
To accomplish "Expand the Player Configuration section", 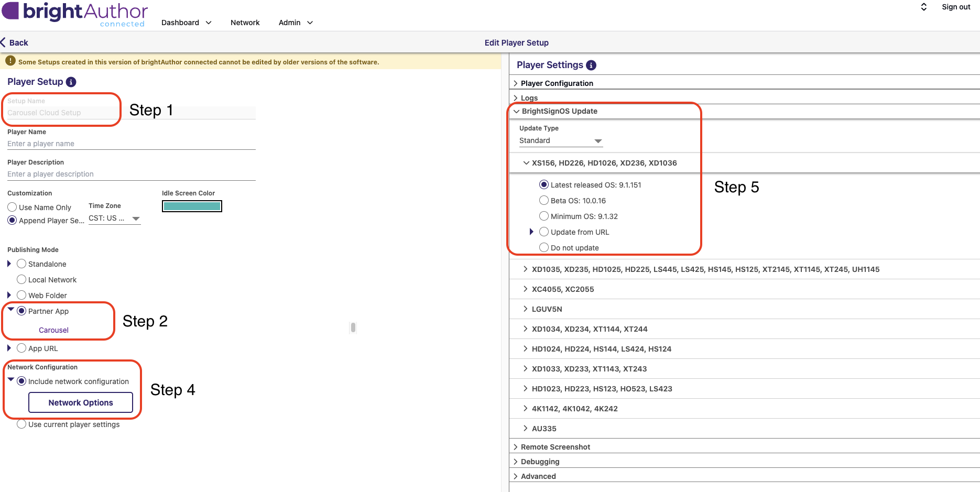I will tap(744, 83).
